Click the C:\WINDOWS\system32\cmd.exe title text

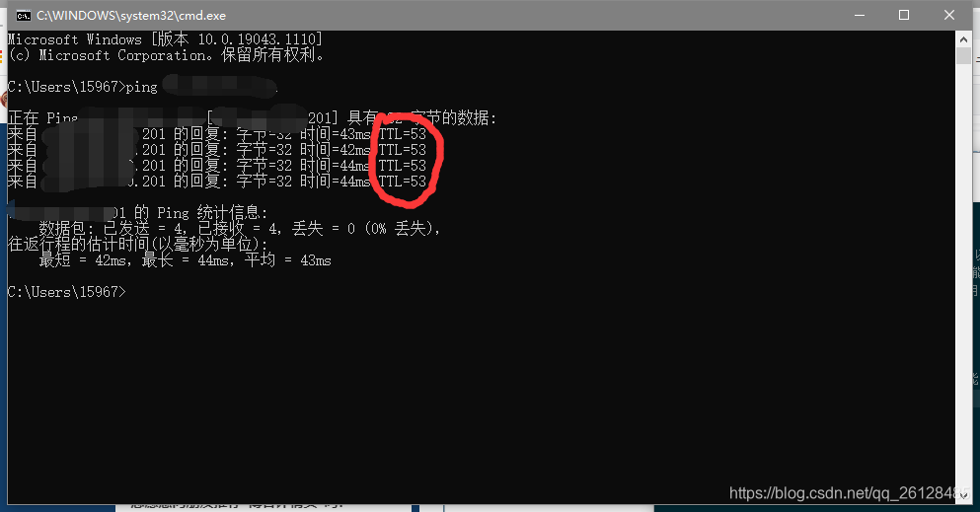(131, 16)
